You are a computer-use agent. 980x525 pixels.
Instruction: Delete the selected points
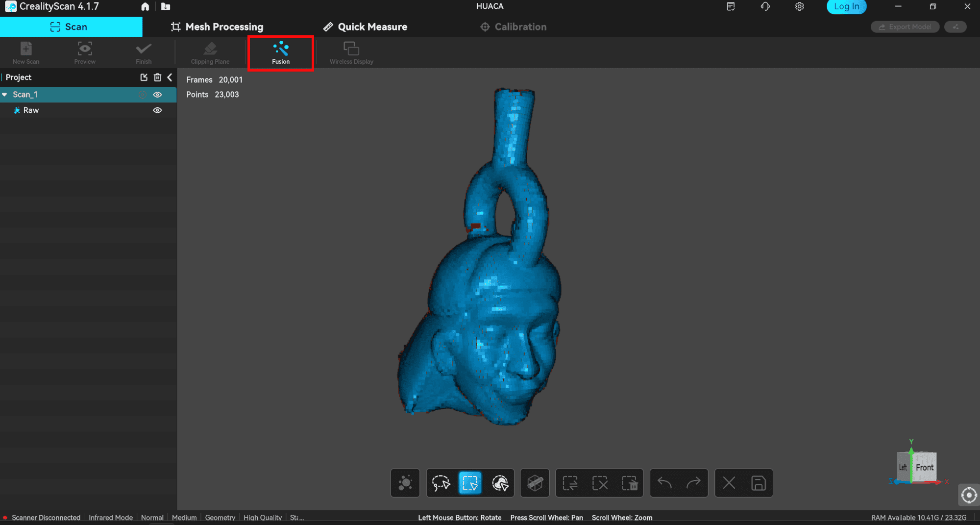(630, 483)
